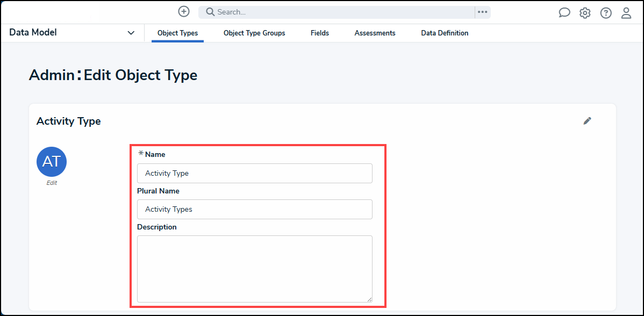Click inside the Name field
Viewport: 644px width, 316px height.
tap(255, 173)
